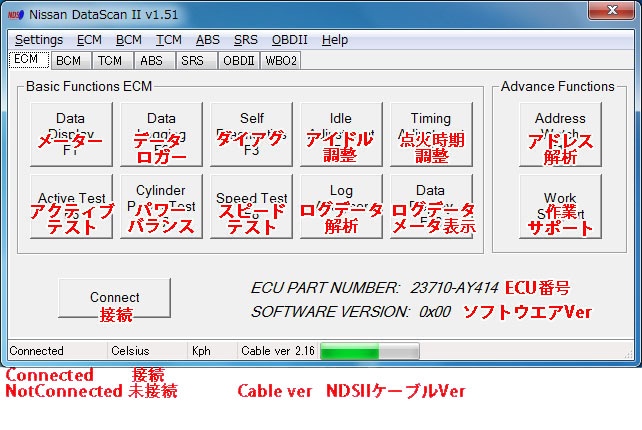Open Cylinder Power Balance Test
This screenshot has width=642, height=430.
[161, 206]
